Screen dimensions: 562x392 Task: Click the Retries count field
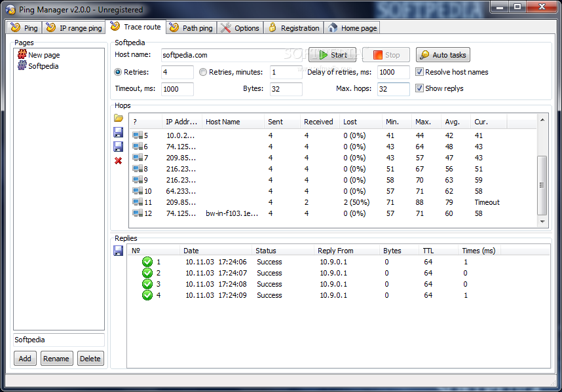(x=178, y=72)
